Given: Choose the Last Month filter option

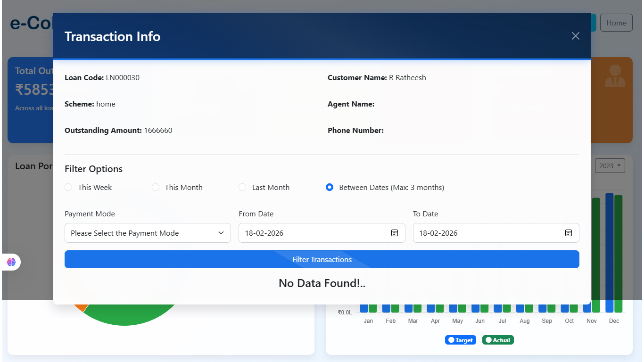Looking at the screenshot, I should click(x=243, y=187).
